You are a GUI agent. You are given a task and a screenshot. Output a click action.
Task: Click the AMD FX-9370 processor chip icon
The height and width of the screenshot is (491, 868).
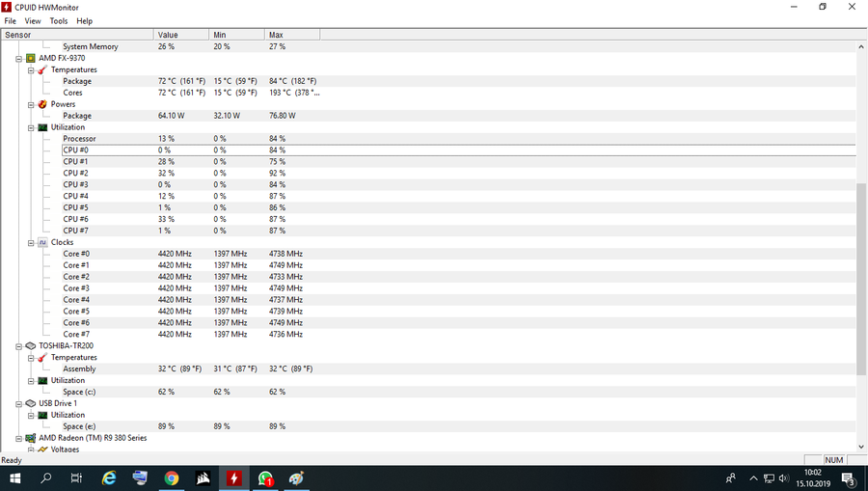point(31,58)
